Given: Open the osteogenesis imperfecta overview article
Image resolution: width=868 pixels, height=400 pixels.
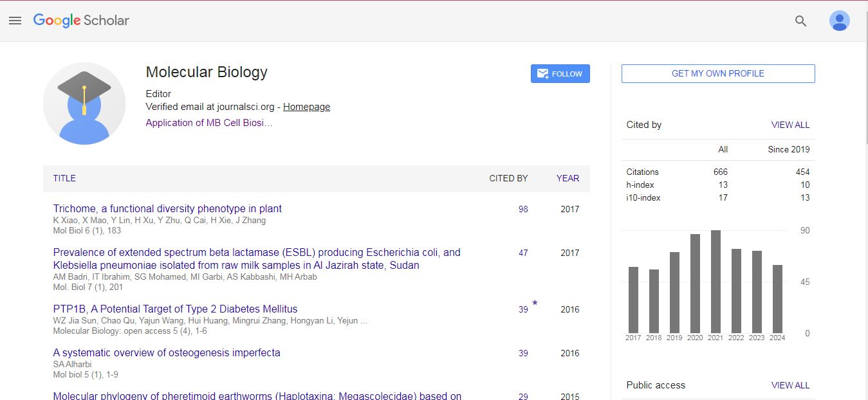Looking at the screenshot, I should tap(167, 352).
